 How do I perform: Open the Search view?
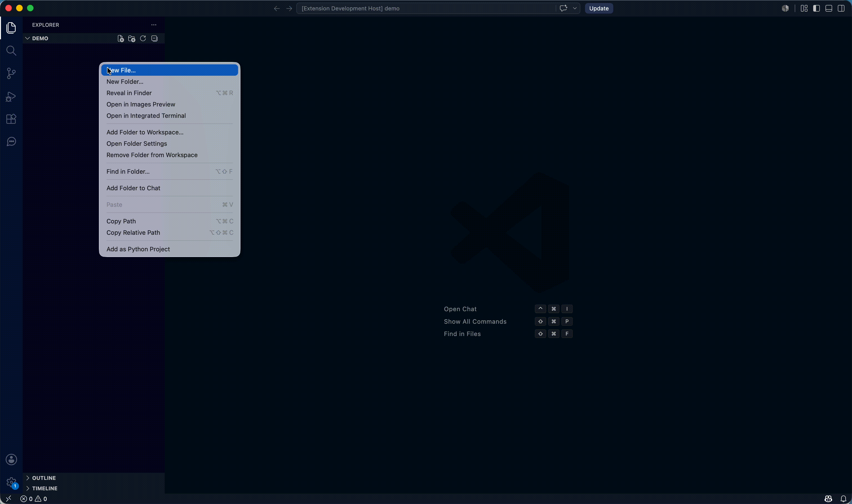(11, 51)
